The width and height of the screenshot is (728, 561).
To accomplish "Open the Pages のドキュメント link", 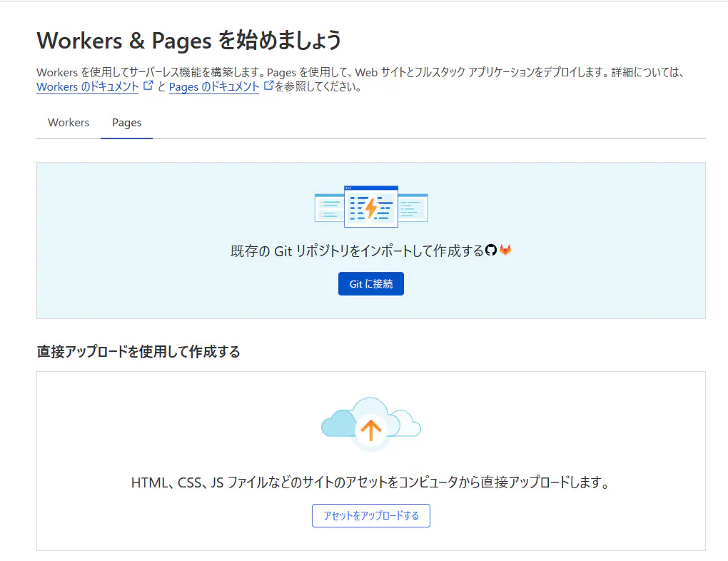I will coord(213,87).
